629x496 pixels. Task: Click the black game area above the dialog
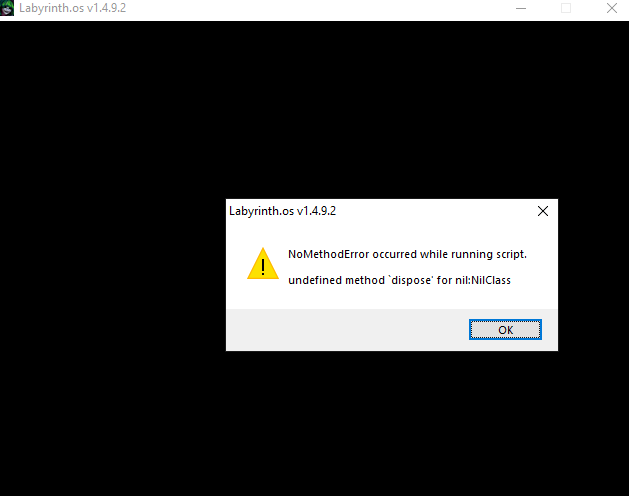(x=313, y=108)
